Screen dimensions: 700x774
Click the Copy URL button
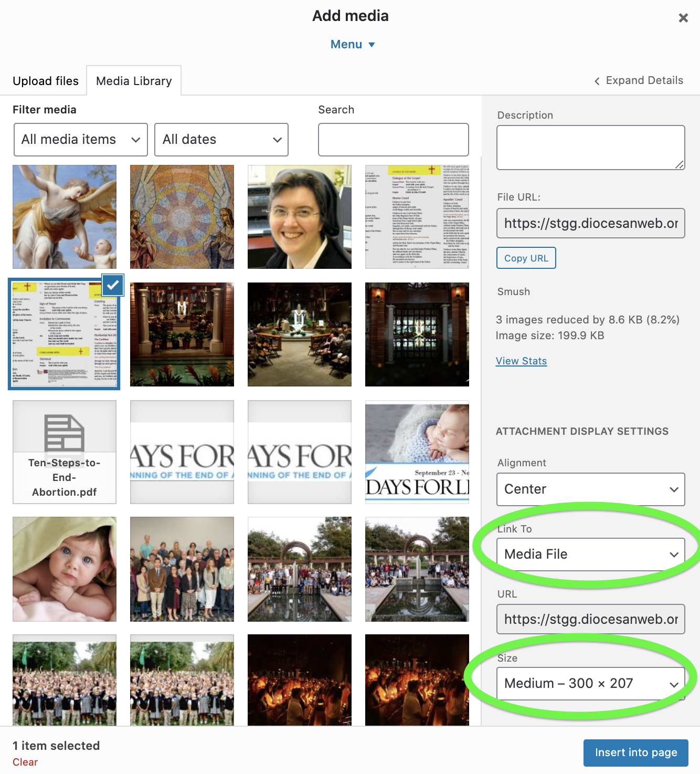526,258
